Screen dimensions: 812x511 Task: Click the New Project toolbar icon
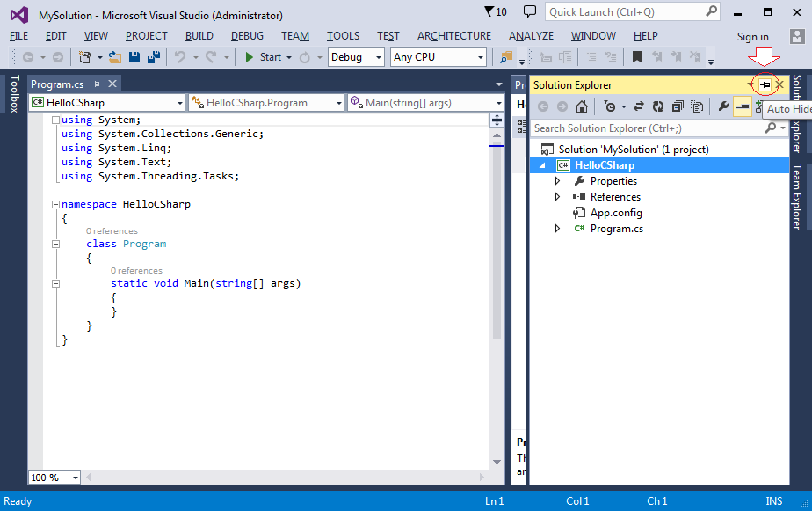pyautogui.click(x=84, y=57)
